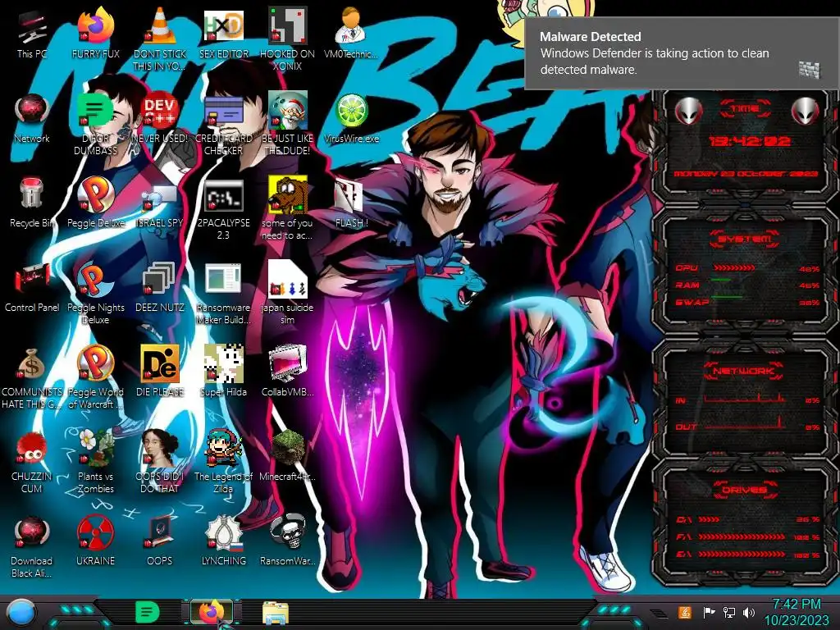Viewport: 840px width, 630px height.
Task: Open the Recycle Bin icon
Action: tap(32, 203)
